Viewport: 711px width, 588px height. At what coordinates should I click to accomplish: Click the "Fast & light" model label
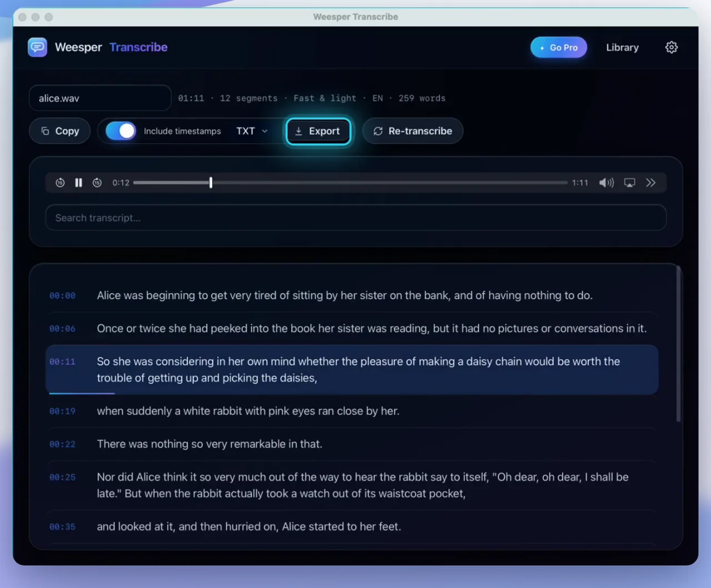pyautogui.click(x=325, y=98)
